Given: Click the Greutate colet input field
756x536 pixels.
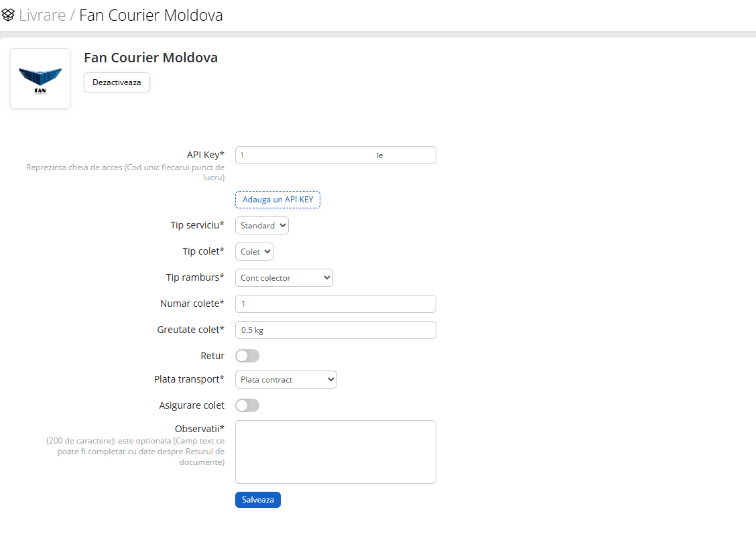Looking at the screenshot, I should click(x=336, y=330).
